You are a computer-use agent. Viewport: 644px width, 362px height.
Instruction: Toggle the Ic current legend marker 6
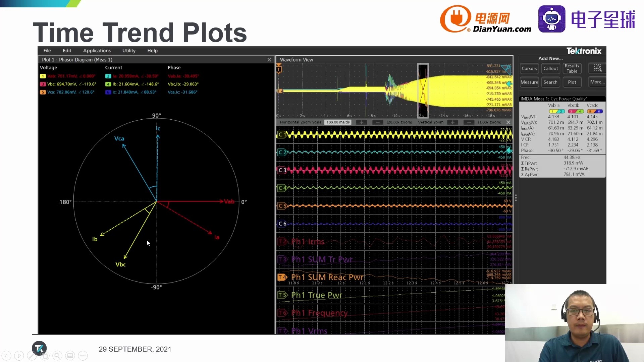coord(108,92)
